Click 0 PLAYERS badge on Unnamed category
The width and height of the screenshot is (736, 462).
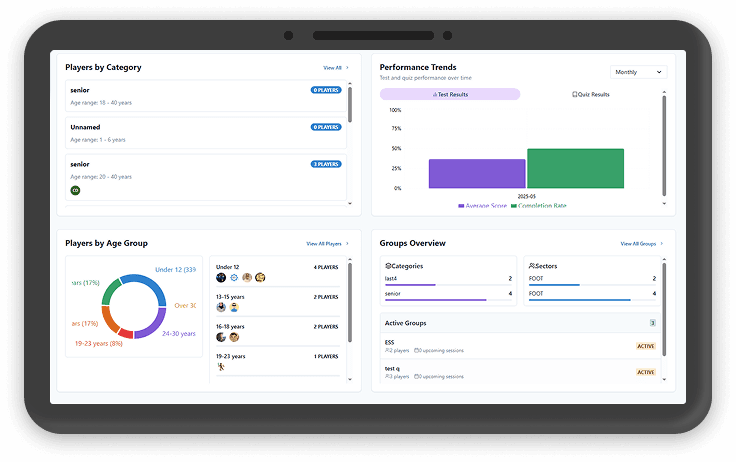(326, 127)
